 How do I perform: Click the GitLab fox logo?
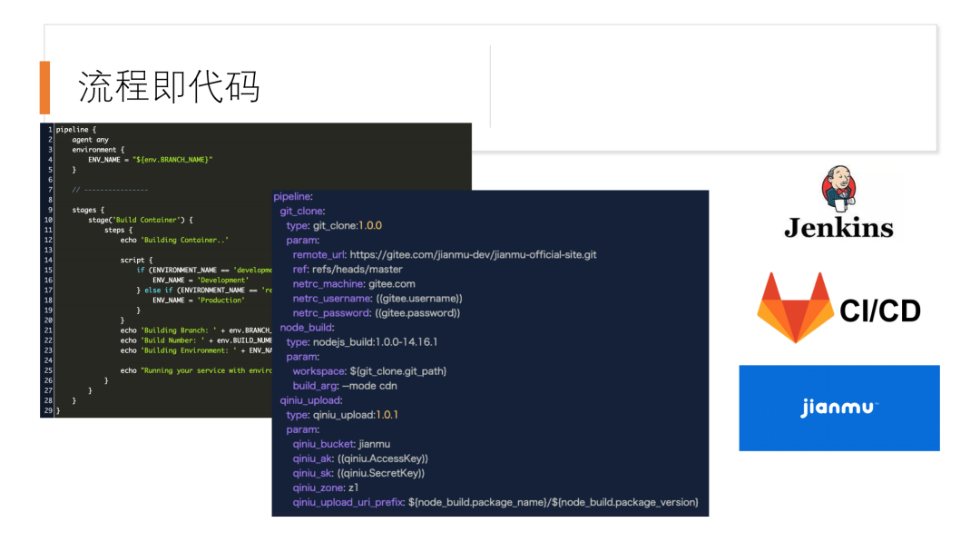tap(795, 308)
